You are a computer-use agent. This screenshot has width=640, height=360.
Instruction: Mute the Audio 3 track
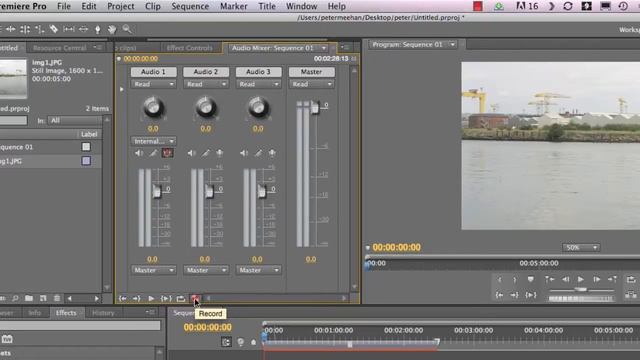[x=244, y=153]
